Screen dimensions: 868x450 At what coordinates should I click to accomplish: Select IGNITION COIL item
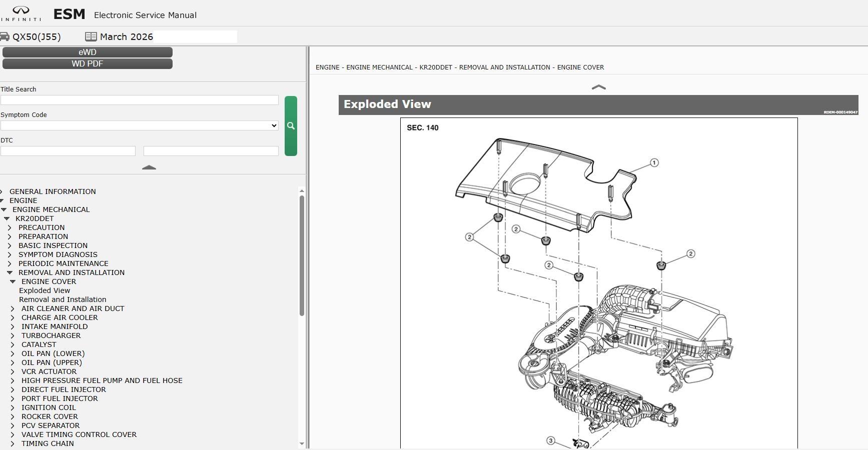click(49, 407)
